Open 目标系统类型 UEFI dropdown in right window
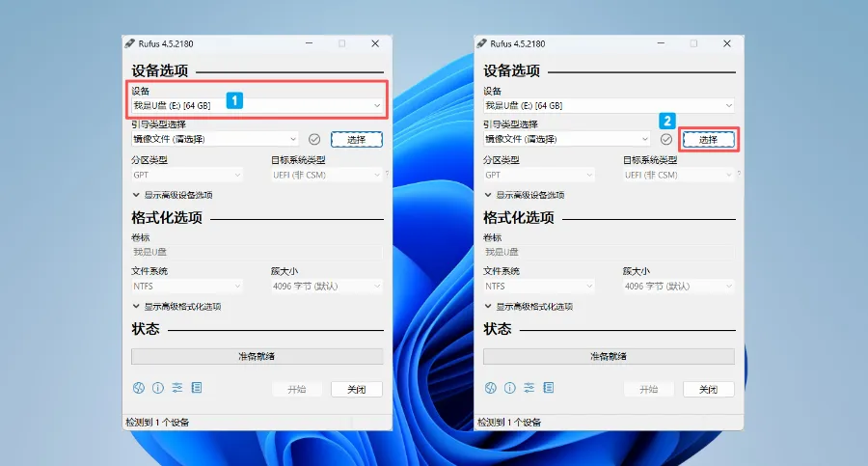 (x=679, y=175)
